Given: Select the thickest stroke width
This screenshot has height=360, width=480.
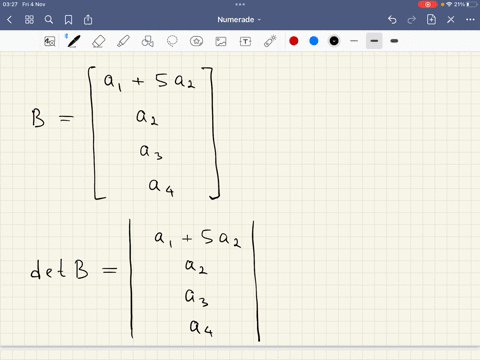Looking at the screenshot, I should [x=394, y=41].
